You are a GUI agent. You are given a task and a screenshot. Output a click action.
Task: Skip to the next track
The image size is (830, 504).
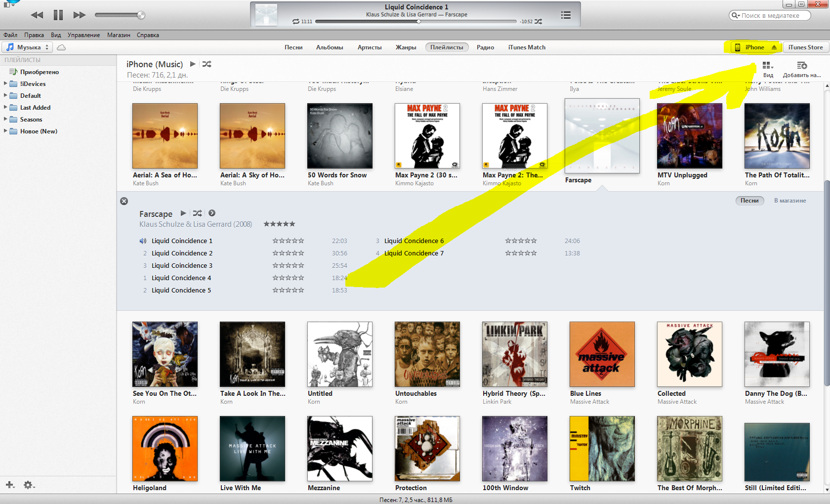tap(79, 15)
